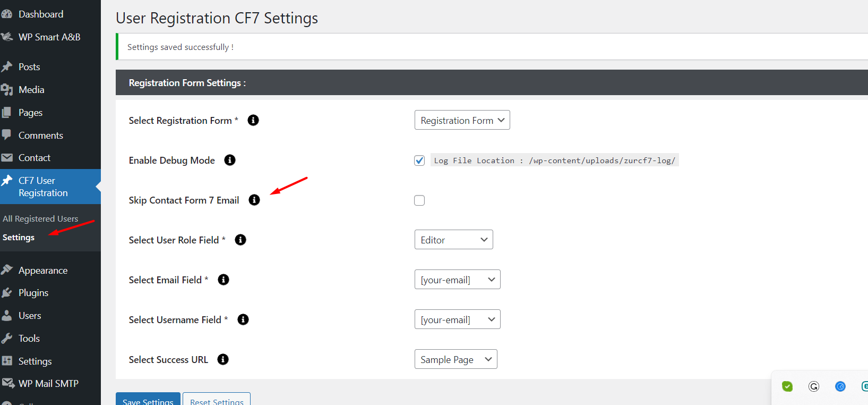Expand the Editor user role dropdown
Screen dimensions: 868x405
coord(454,240)
